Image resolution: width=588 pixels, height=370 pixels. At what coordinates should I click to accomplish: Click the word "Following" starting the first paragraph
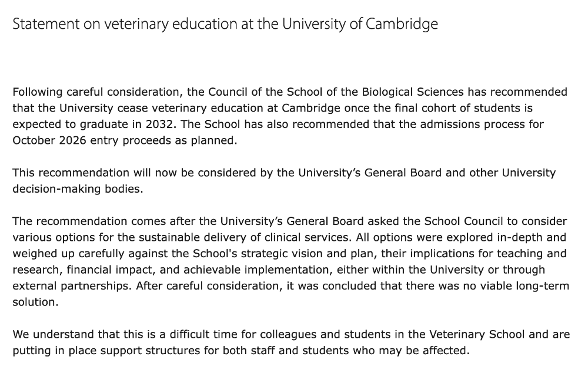click(x=38, y=92)
